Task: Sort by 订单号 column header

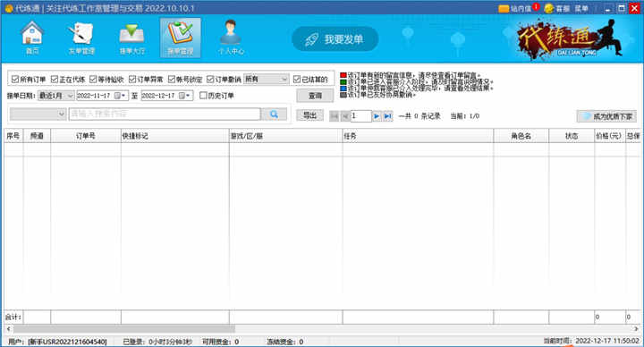Action: [x=86, y=136]
